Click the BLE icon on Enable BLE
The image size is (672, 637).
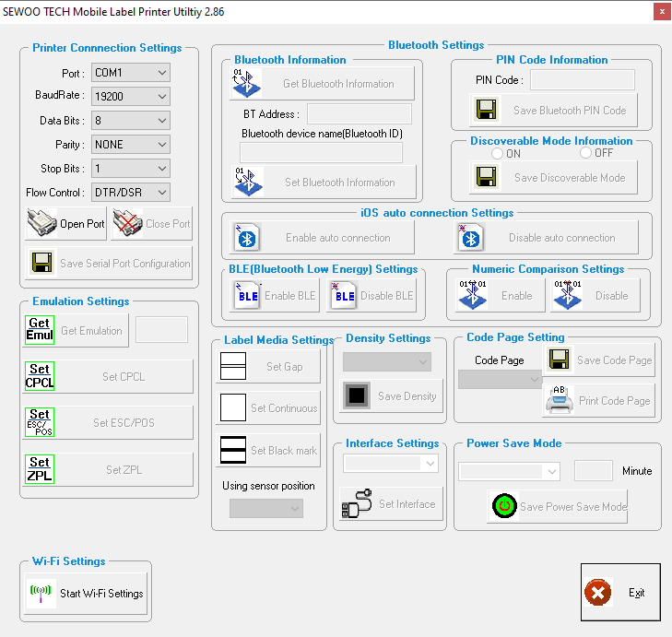[x=247, y=295]
